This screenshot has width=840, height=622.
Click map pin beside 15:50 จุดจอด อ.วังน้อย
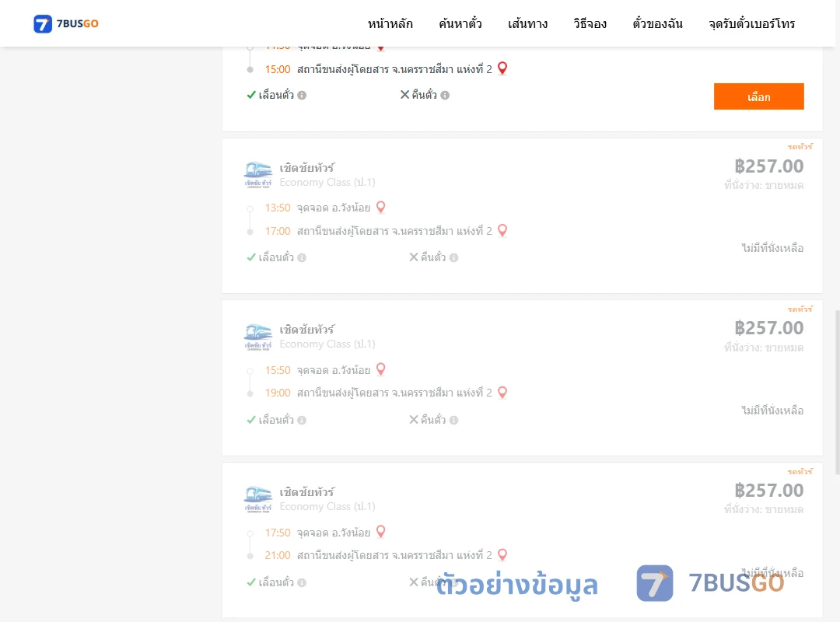380,369
